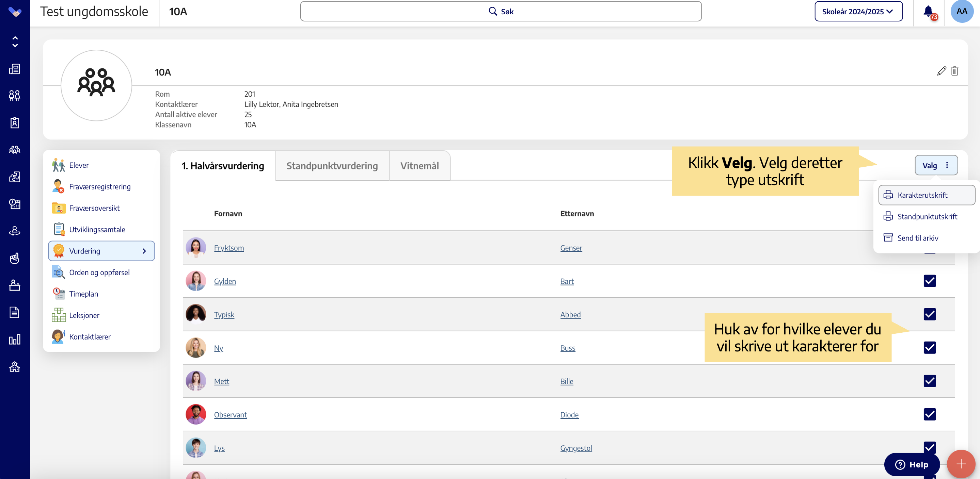Open the Valg options dropdown

[936, 165]
